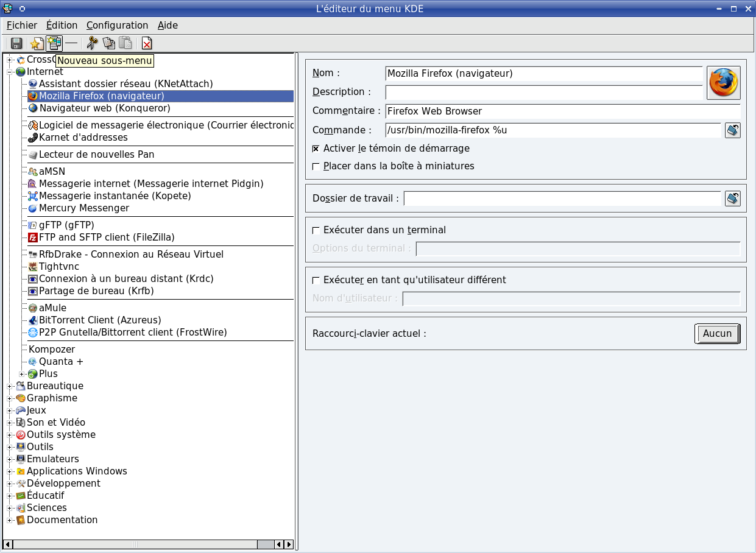756x553 pixels.
Task: Enable Exécuter dans un terminal
Action: 316,230
